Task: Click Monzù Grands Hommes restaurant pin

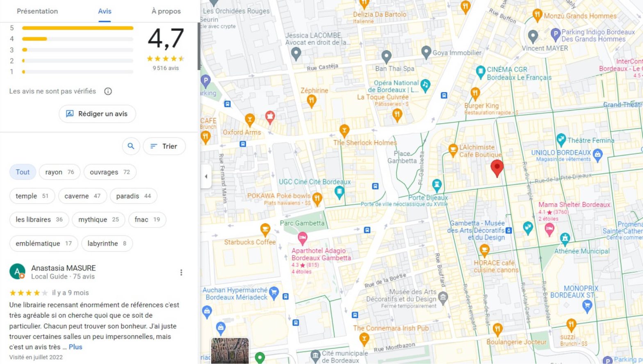Action: [x=537, y=16]
